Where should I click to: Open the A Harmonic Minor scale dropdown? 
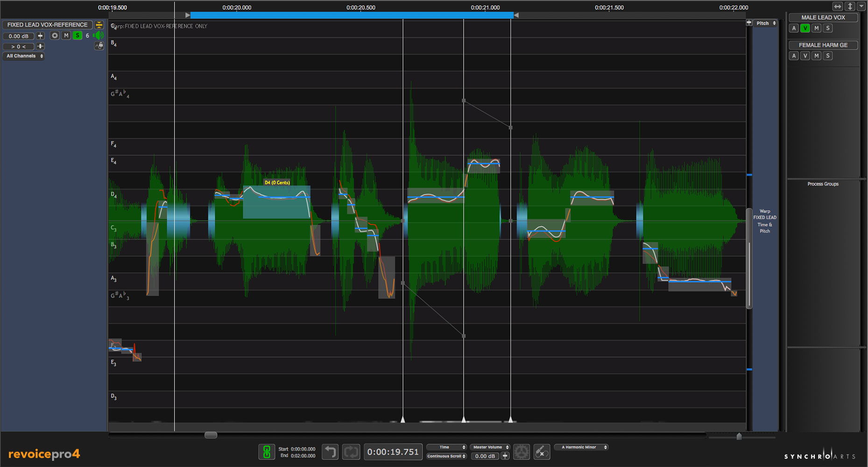coord(581,447)
